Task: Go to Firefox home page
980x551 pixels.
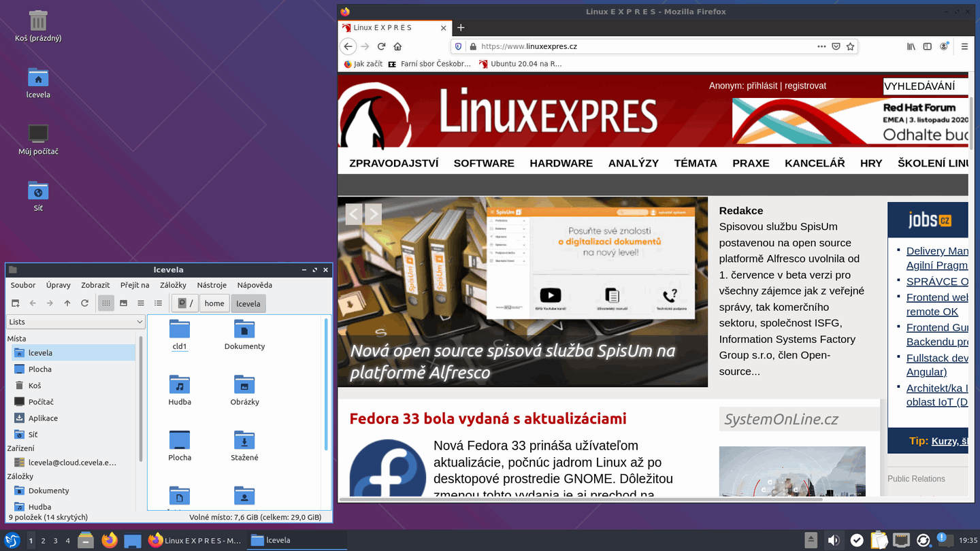Action: click(397, 46)
